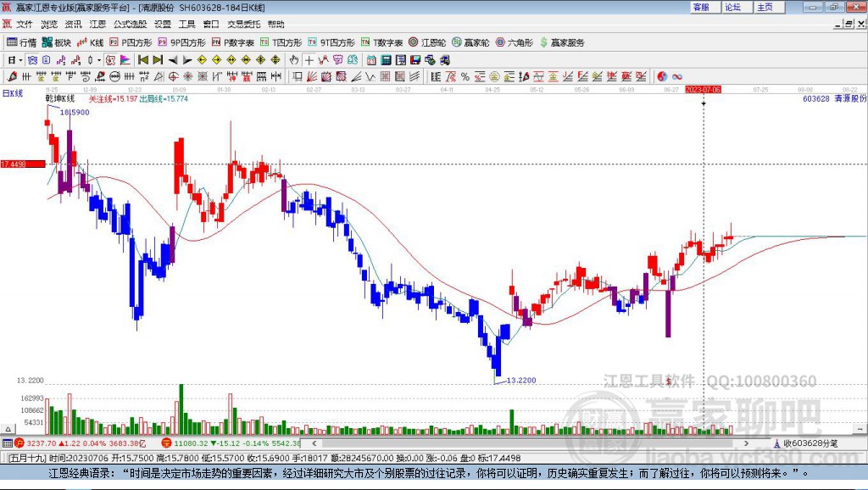Click the 论坛 forum button
The width and height of the screenshot is (868, 490).
point(737,7)
